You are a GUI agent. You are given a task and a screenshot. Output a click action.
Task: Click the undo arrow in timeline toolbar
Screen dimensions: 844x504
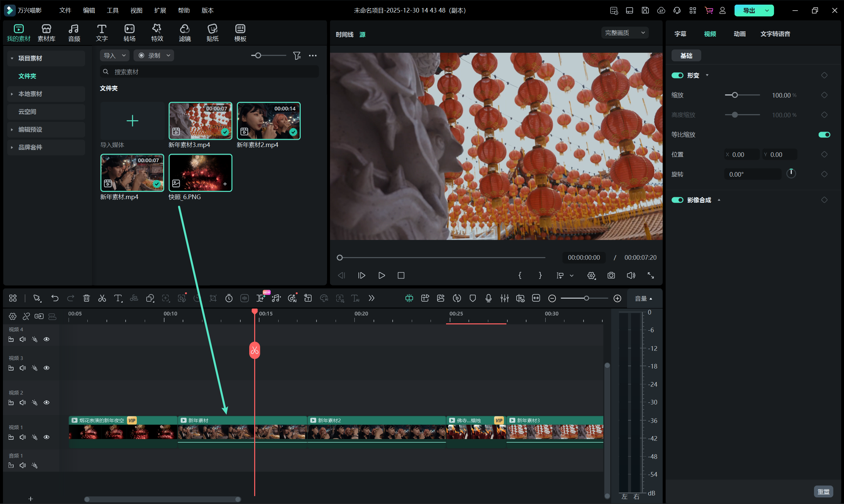55,298
